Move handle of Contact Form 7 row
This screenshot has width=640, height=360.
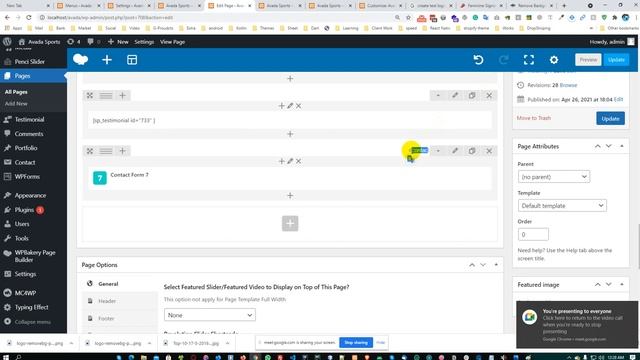click(x=90, y=151)
